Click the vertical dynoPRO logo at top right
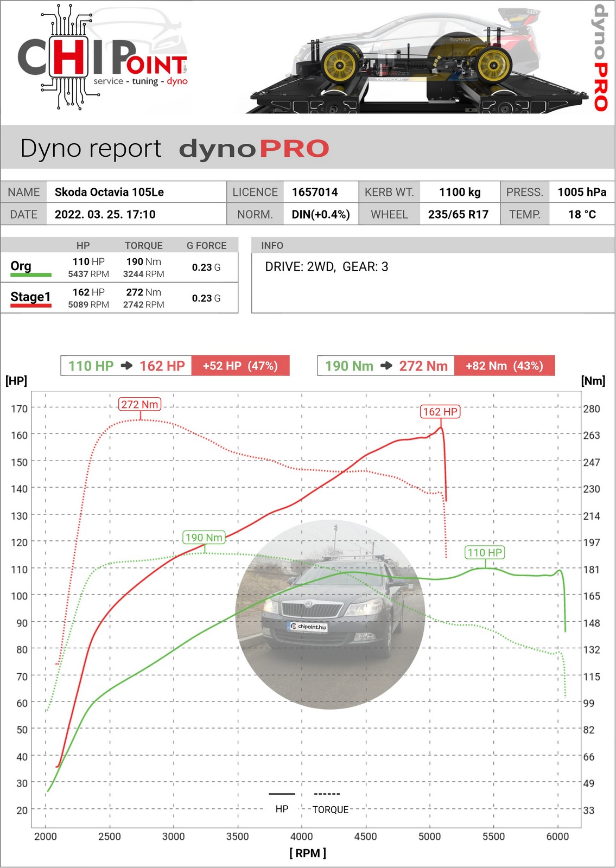616x868 pixels. (x=600, y=57)
